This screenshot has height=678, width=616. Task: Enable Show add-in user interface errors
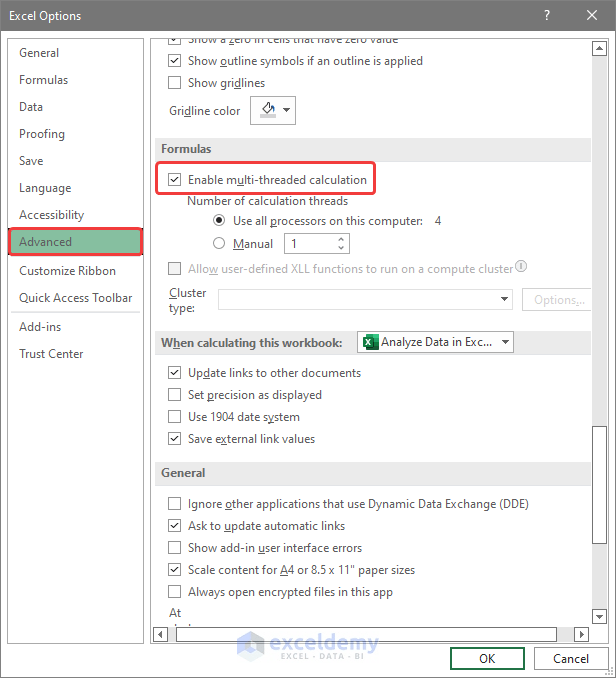[x=175, y=548]
